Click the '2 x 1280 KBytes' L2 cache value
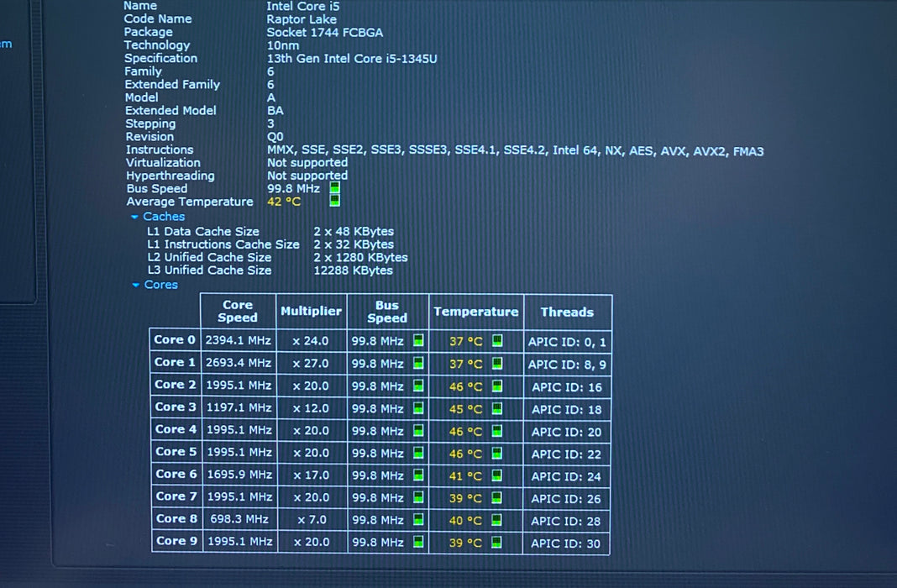The height and width of the screenshot is (588, 897). (360, 257)
